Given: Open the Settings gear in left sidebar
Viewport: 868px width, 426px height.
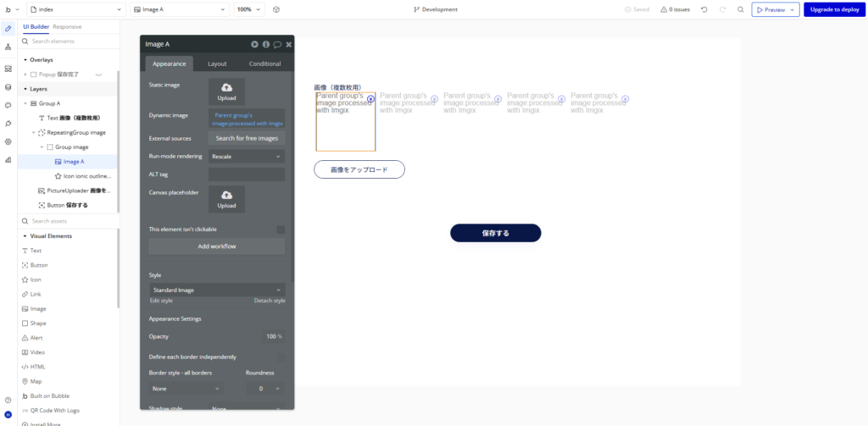Looking at the screenshot, I should (8, 141).
